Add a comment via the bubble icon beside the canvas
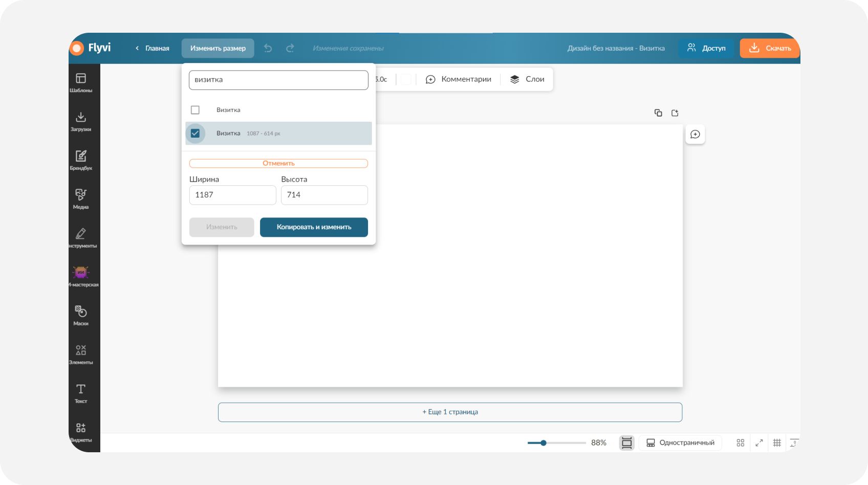This screenshot has height=485, width=868. (695, 134)
